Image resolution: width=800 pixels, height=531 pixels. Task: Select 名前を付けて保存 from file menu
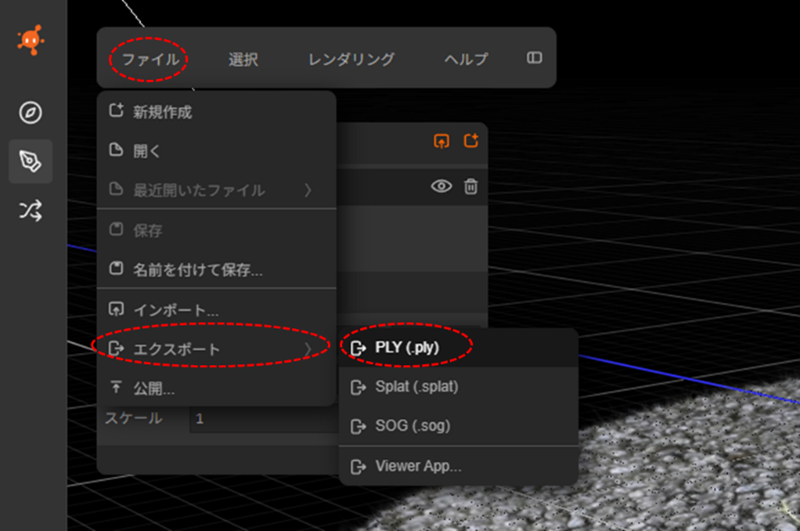coord(198,269)
